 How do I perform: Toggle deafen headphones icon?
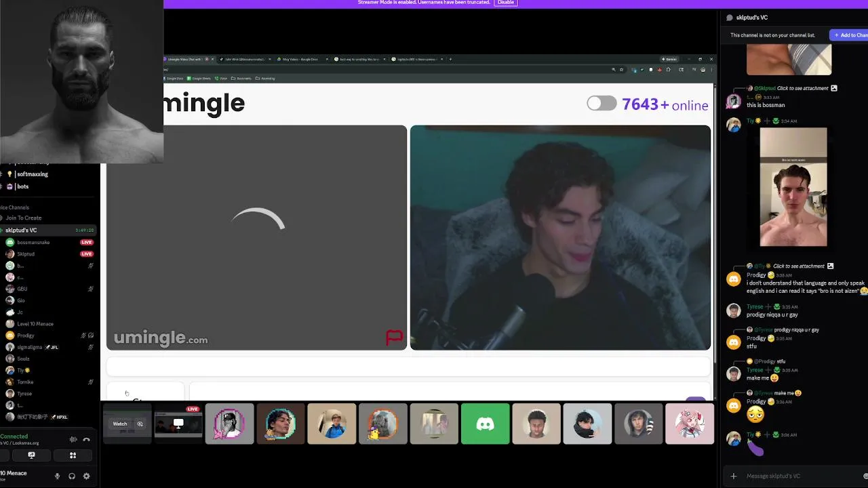pyautogui.click(x=72, y=476)
